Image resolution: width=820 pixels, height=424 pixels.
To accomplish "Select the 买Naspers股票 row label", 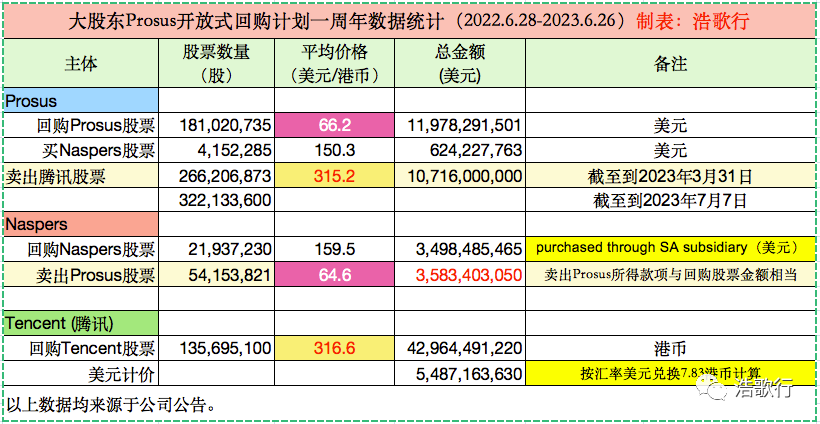I will [x=81, y=151].
